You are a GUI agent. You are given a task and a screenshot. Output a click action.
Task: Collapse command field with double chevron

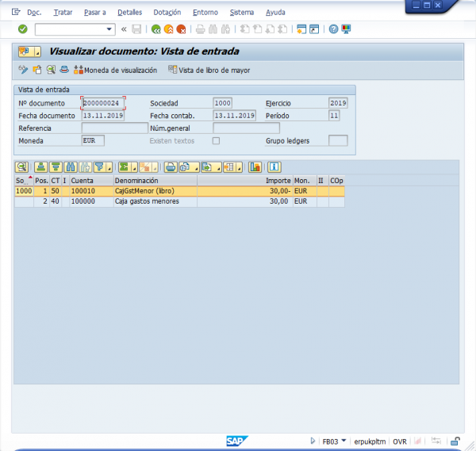point(124,29)
